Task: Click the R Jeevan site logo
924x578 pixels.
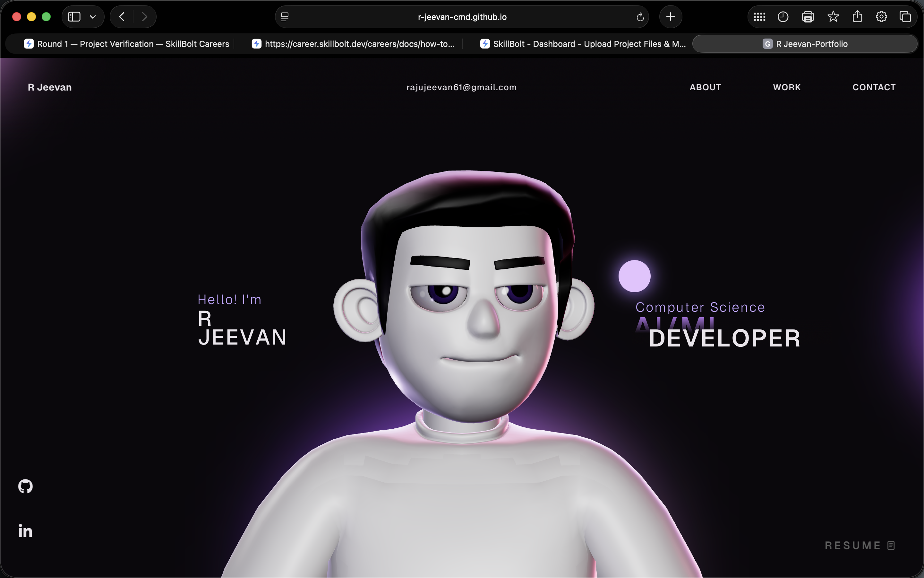Action: pyautogui.click(x=50, y=87)
